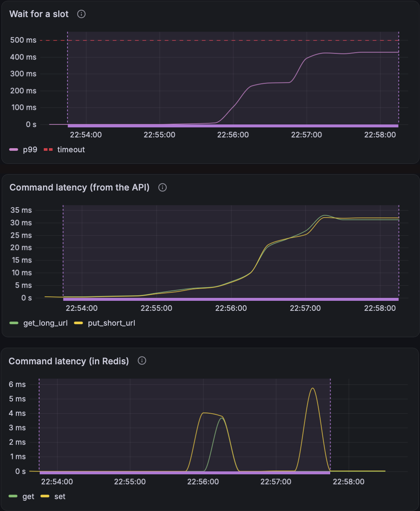Click the 22:54:00 label in Redis chart
420x511 pixels.
click(57, 482)
